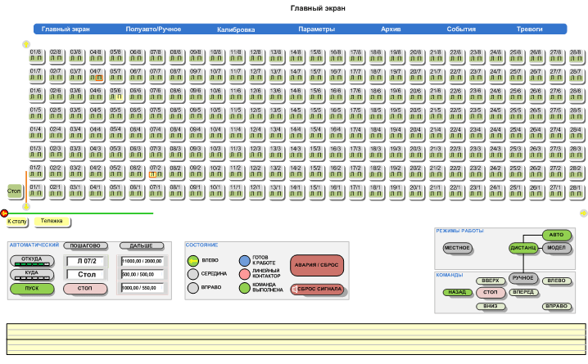Click the green КОМАНДА ВЫПОЛНЕНА indicator

click(x=243, y=288)
